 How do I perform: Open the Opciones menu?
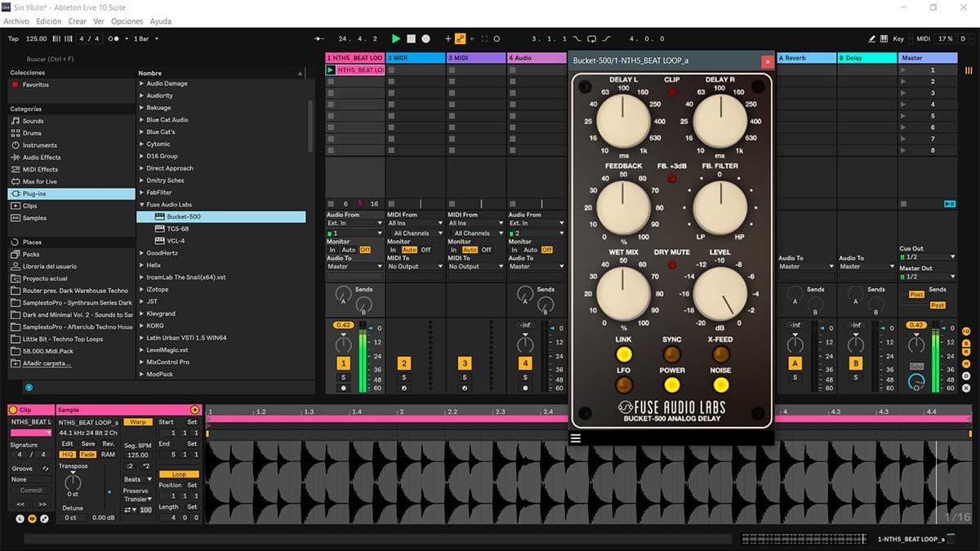point(127,21)
